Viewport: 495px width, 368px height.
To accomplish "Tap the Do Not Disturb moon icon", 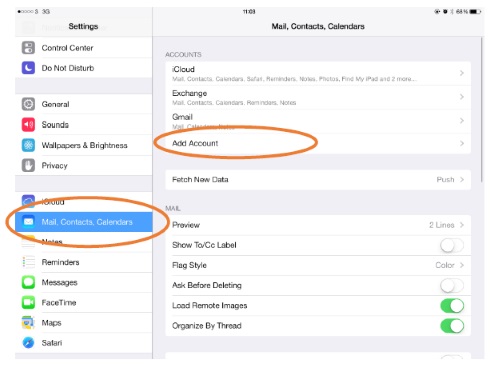I will click(28, 68).
